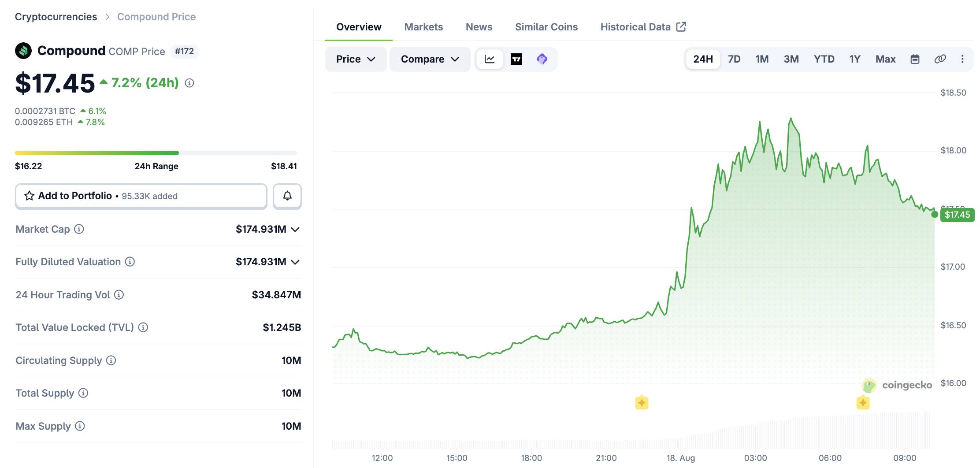Select the 7D time range

click(734, 59)
